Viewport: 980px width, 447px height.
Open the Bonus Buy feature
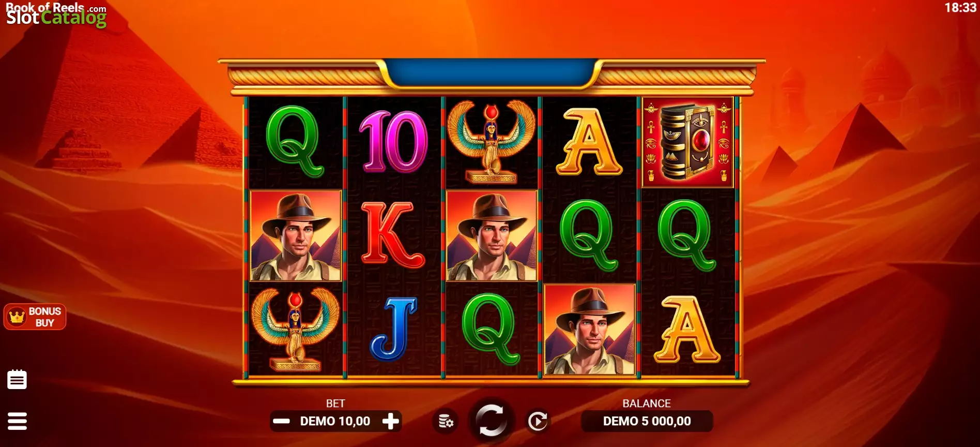(x=35, y=317)
